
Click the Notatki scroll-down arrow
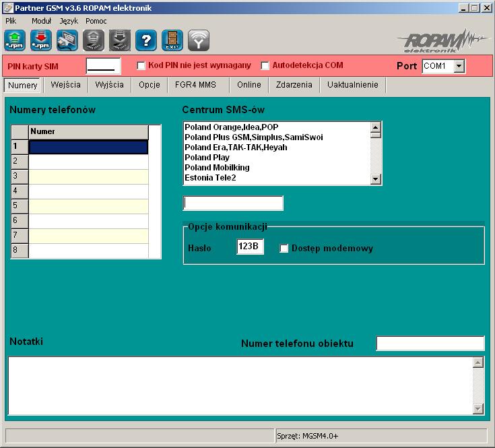tap(478, 409)
